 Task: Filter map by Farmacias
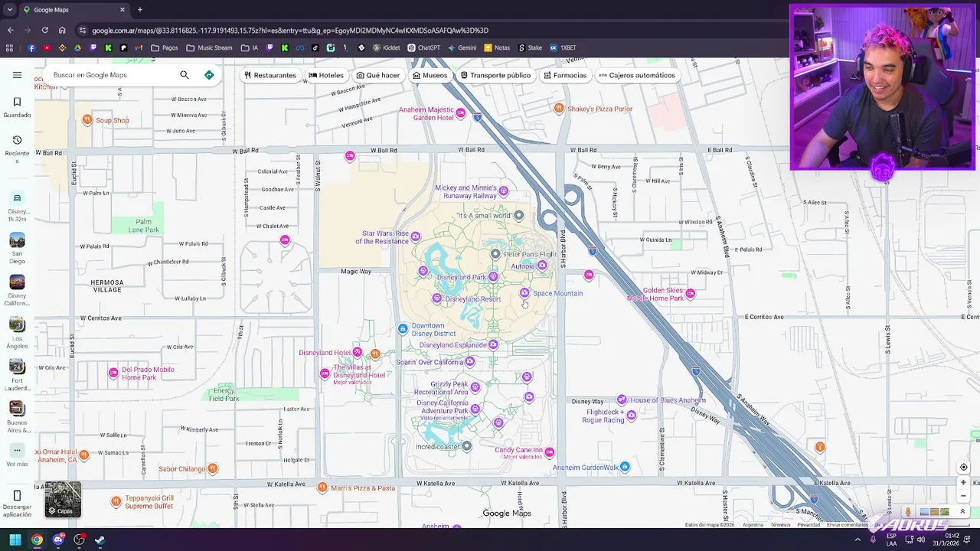pos(565,75)
